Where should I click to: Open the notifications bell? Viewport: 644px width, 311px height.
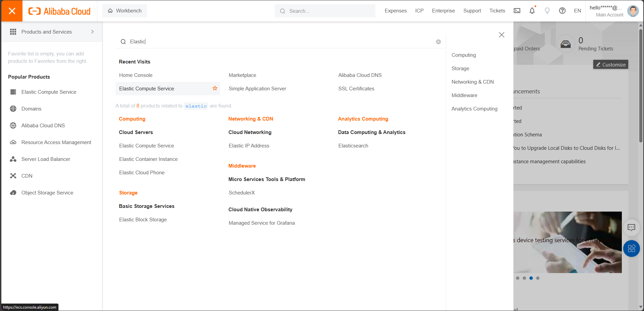(532, 11)
